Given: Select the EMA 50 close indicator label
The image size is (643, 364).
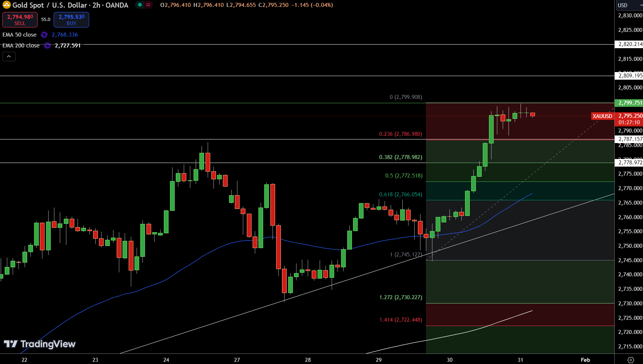Looking at the screenshot, I should pos(20,35).
